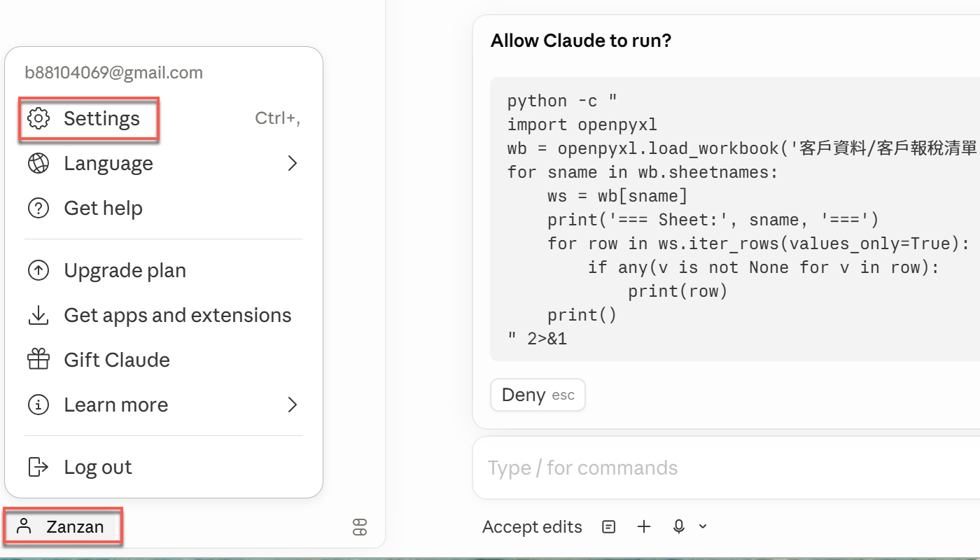Click the download icon beside Get apps and extensions
The image size is (980, 560).
tap(39, 315)
